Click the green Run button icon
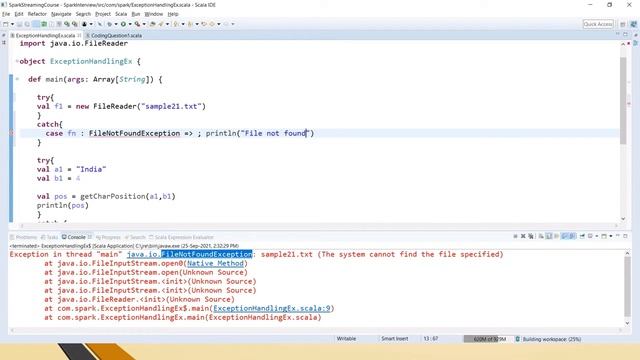Viewport: 640px width, 360px height. [123, 24]
